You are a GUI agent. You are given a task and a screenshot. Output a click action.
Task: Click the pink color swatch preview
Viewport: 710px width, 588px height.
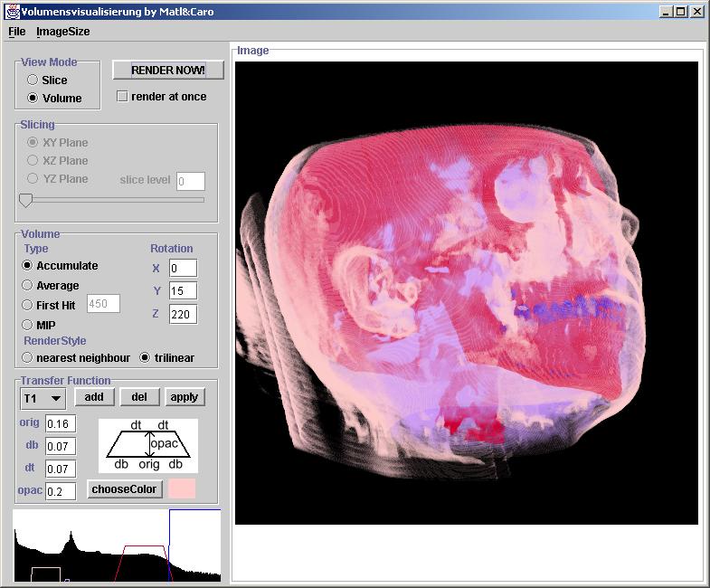pos(182,489)
